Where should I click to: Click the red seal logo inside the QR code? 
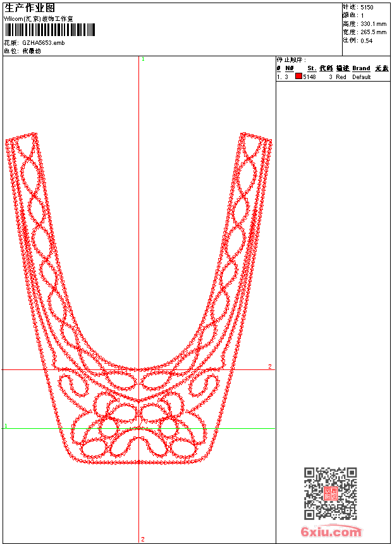pyautogui.click(x=331, y=494)
